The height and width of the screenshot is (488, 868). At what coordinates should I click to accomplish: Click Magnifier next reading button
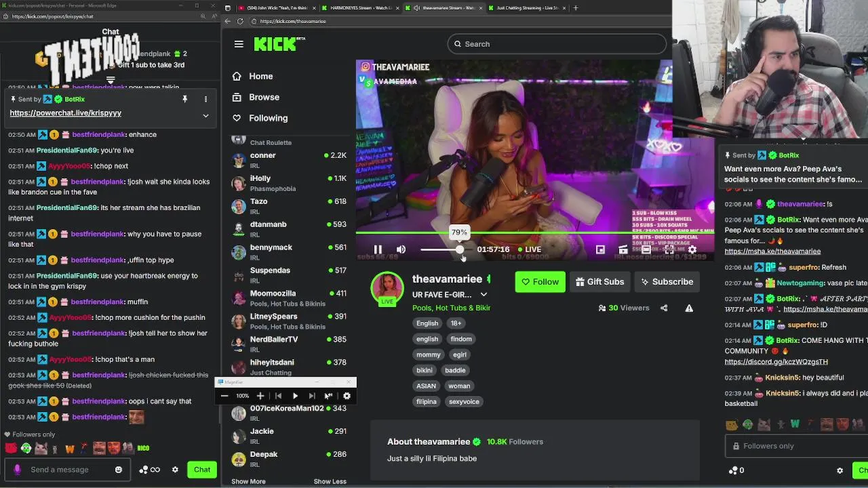(311, 396)
